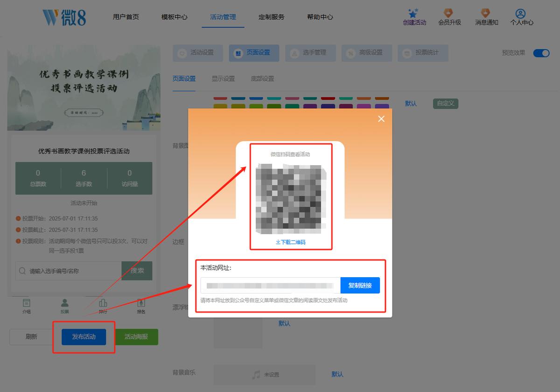The height and width of the screenshot is (392, 560).
Task: Open 模板中心 menu item
Action: [175, 17]
